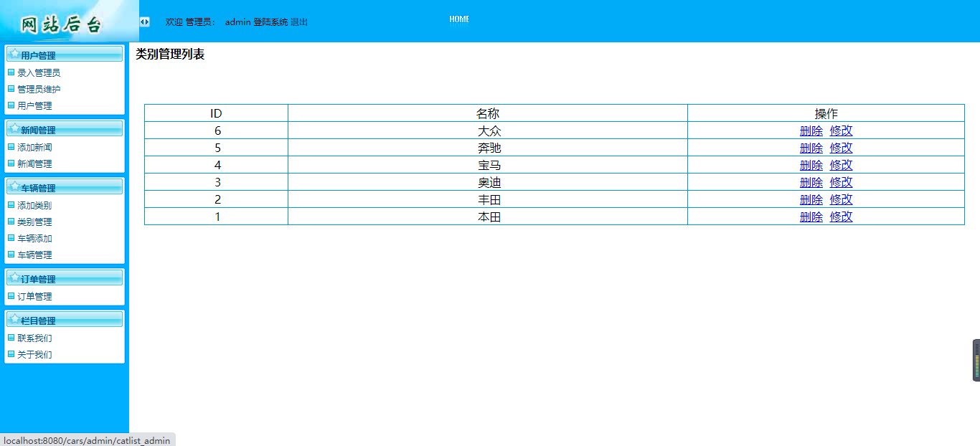Collapse the 车辆管理 section header
The height and width of the screenshot is (446, 980).
[x=65, y=187]
